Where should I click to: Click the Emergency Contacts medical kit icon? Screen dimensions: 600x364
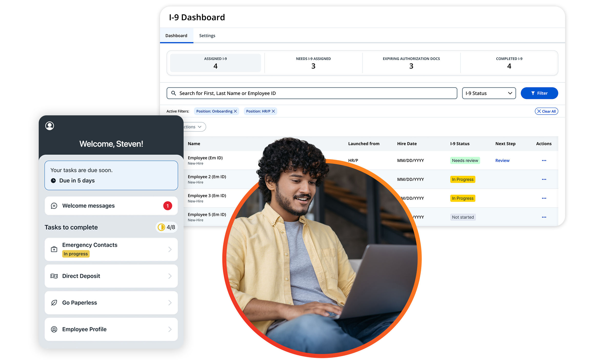click(54, 249)
